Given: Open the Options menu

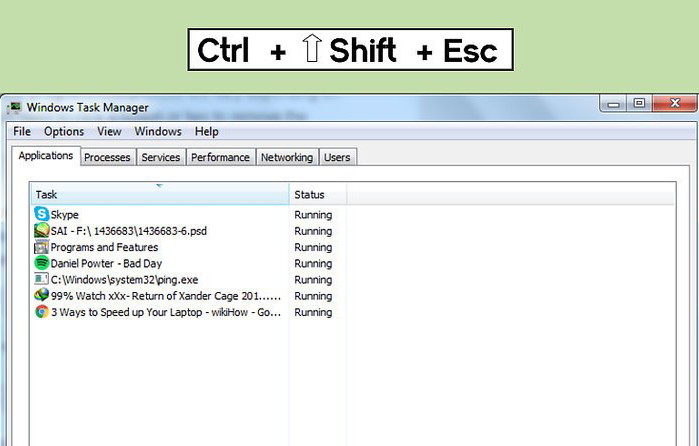Looking at the screenshot, I should pos(64,132).
